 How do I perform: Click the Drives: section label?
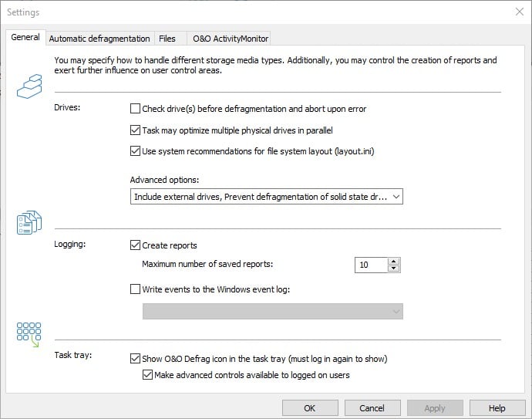point(67,107)
